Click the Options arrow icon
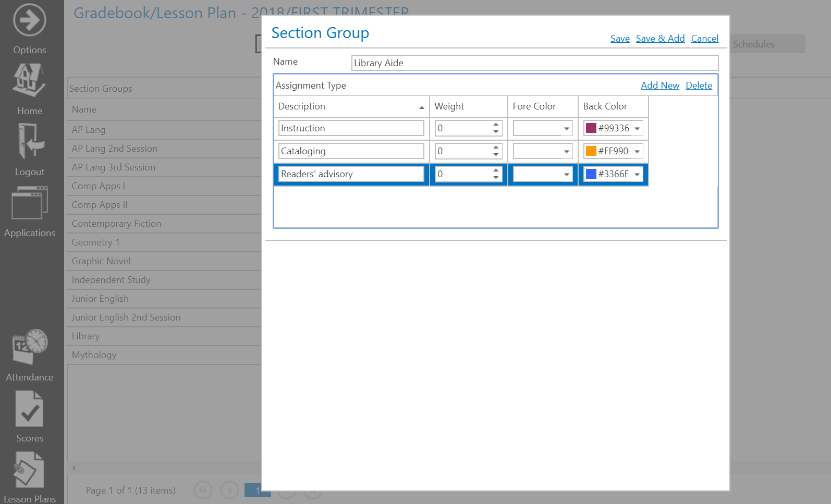This screenshot has width=831, height=504. click(x=29, y=20)
